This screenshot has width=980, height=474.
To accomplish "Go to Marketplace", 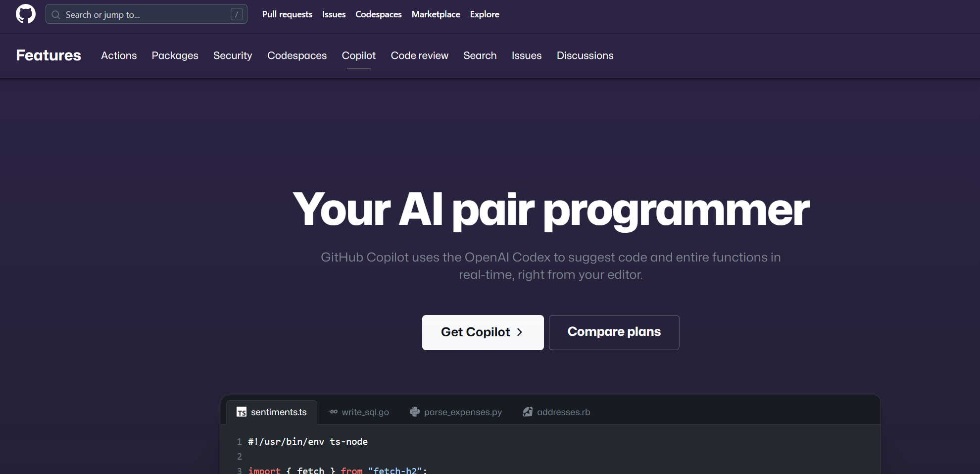I will [x=436, y=14].
